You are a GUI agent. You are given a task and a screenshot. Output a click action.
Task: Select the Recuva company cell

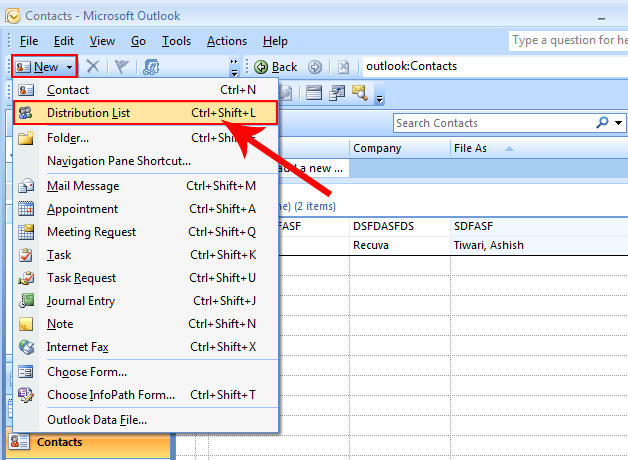[x=400, y=245]
